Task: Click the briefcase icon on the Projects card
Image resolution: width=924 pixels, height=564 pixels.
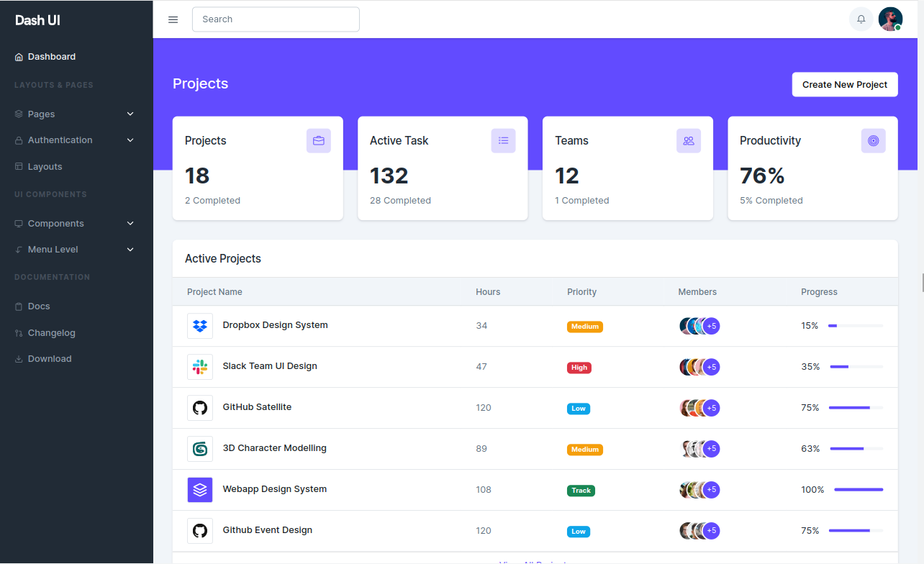Action: (319, 140)
